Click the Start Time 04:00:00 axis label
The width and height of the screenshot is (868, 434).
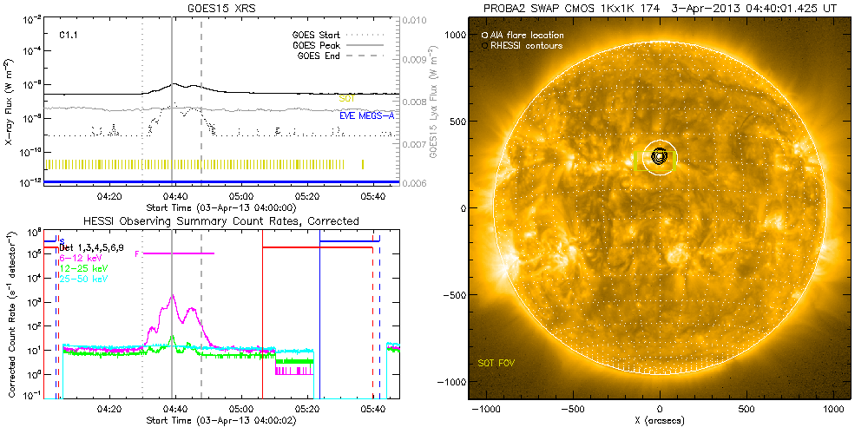coord(220,207)
